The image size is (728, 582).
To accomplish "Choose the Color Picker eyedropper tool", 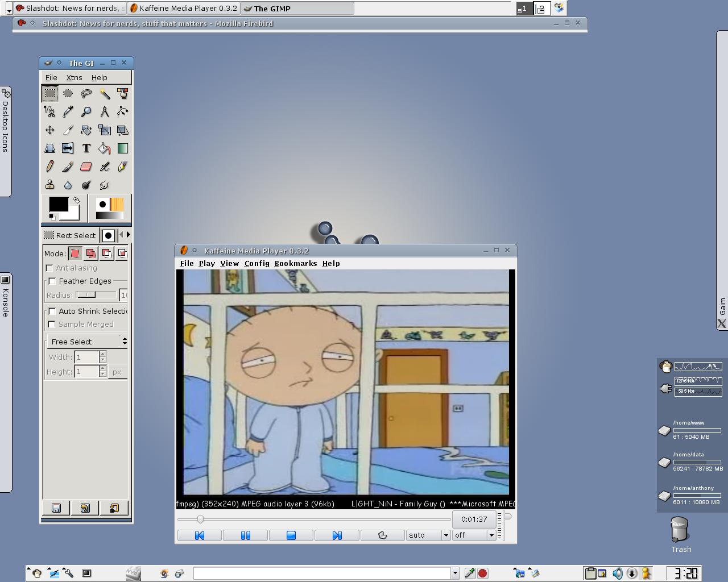I will pos(68,112).
